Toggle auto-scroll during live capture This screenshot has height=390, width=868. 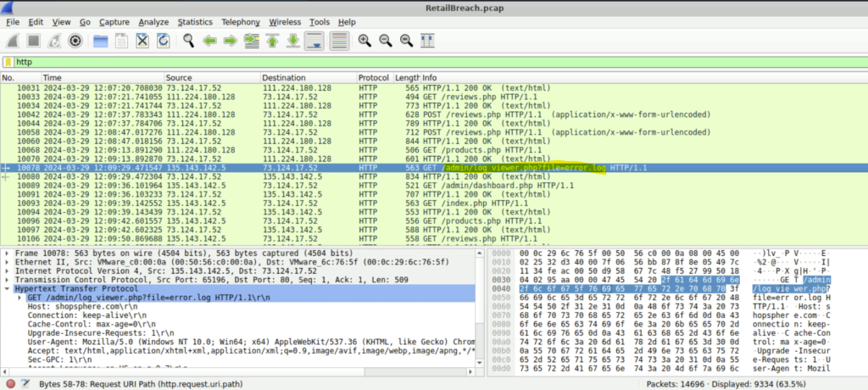[314, 40]
